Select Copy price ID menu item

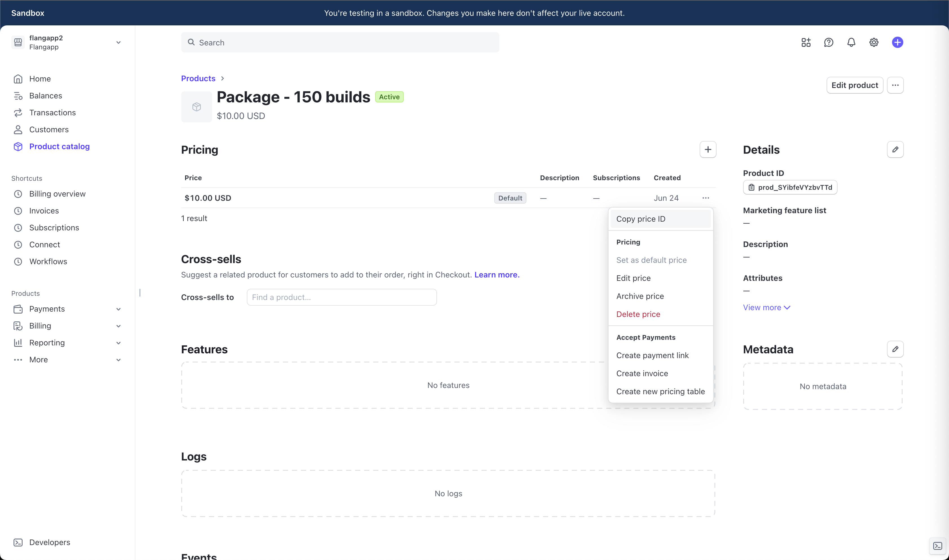641,219
